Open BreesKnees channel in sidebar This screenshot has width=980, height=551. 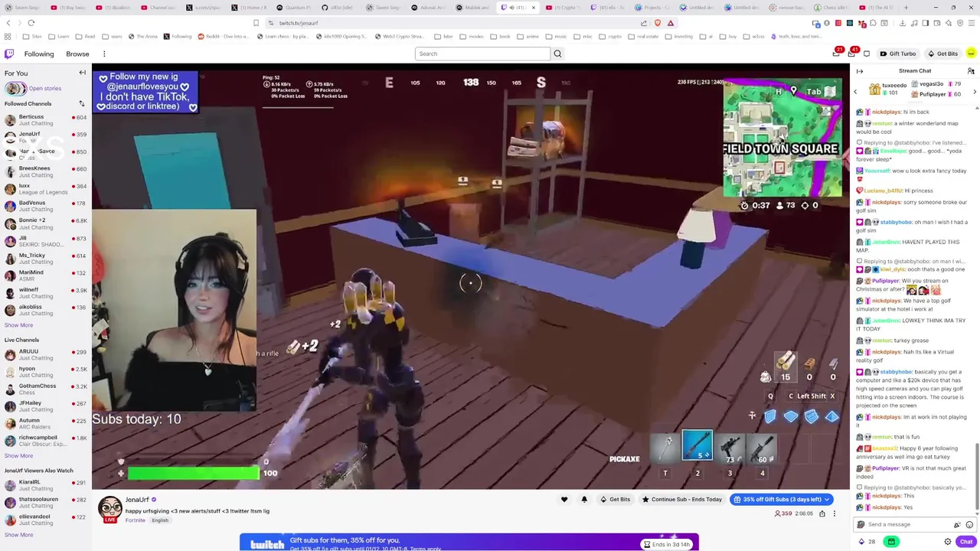(45, 171)
